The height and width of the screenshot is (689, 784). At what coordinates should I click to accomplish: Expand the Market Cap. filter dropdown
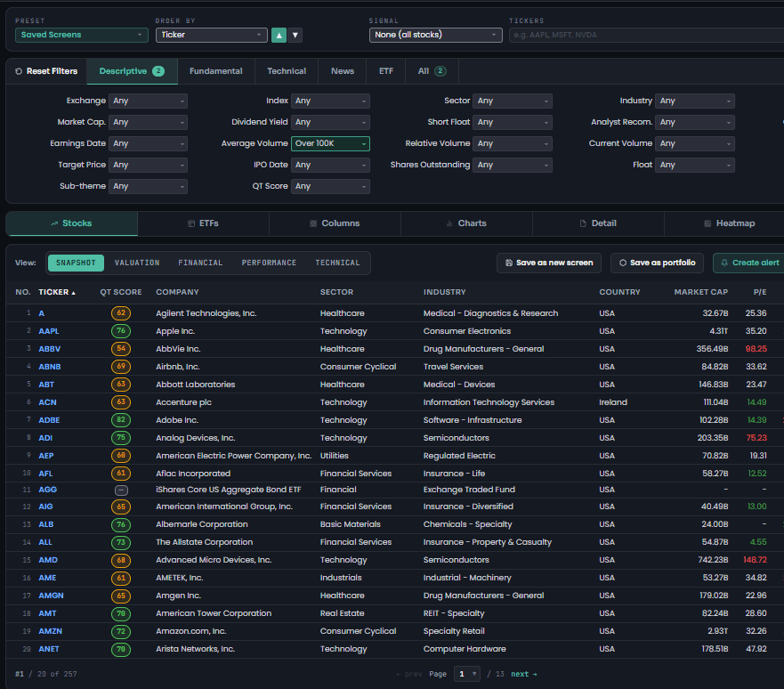click(148, 123)
